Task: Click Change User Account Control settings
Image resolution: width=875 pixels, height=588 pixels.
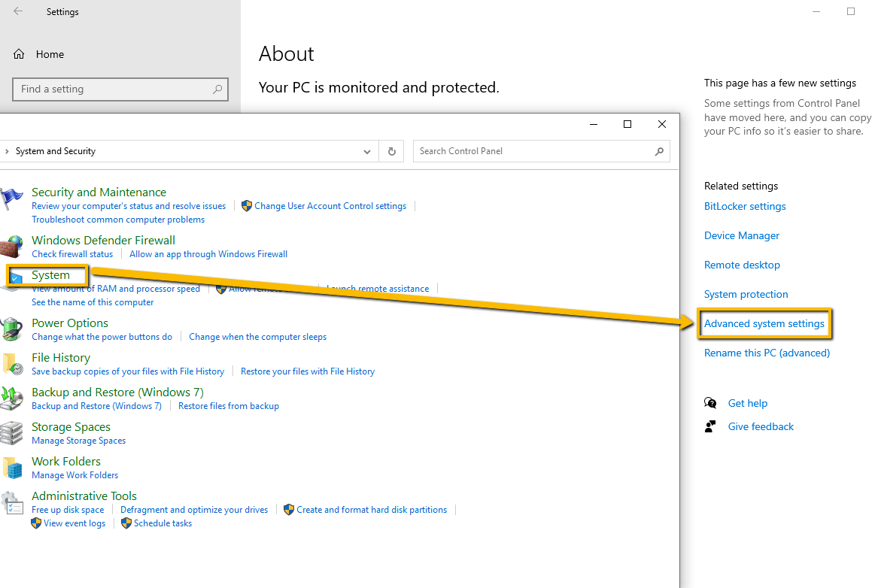Action: click(330, 205)
